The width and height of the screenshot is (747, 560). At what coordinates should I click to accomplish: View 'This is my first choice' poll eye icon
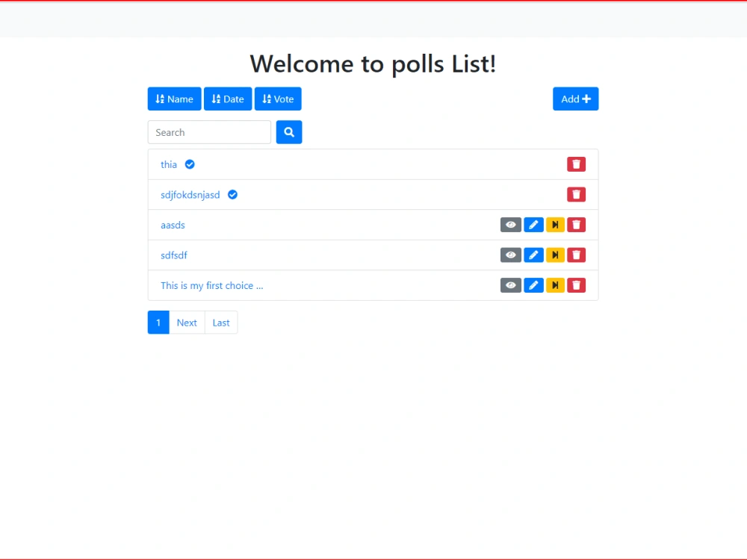pyautogui.click(x=511, y=285)
